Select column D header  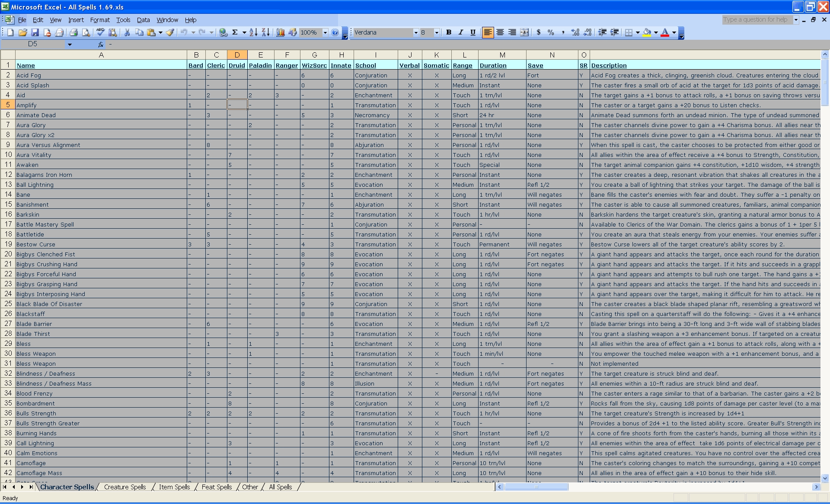(237, 55)
